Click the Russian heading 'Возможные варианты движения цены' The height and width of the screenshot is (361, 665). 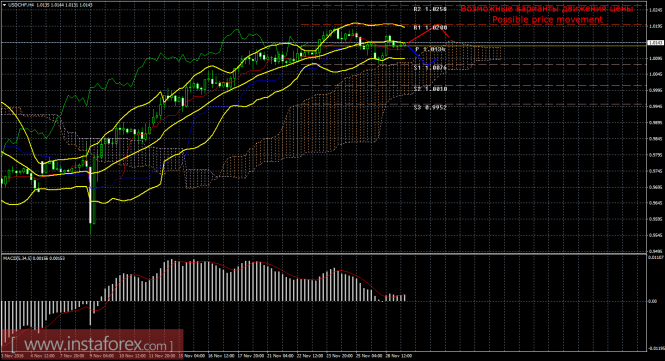[547, 8]
